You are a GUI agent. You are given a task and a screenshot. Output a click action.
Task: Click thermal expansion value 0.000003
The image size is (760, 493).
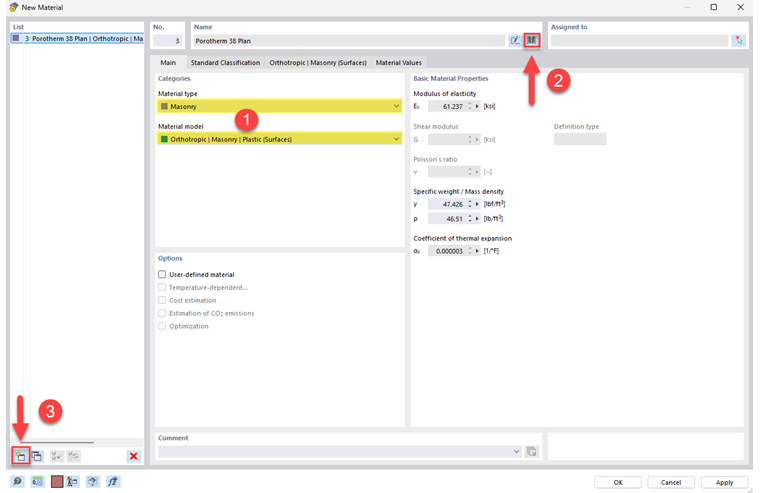[447, 251]
